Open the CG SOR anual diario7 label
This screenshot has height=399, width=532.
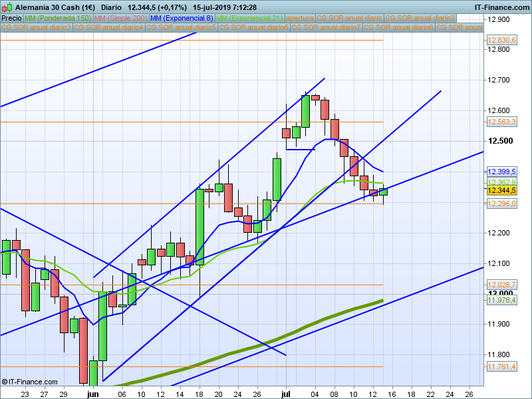pos(326,27)
